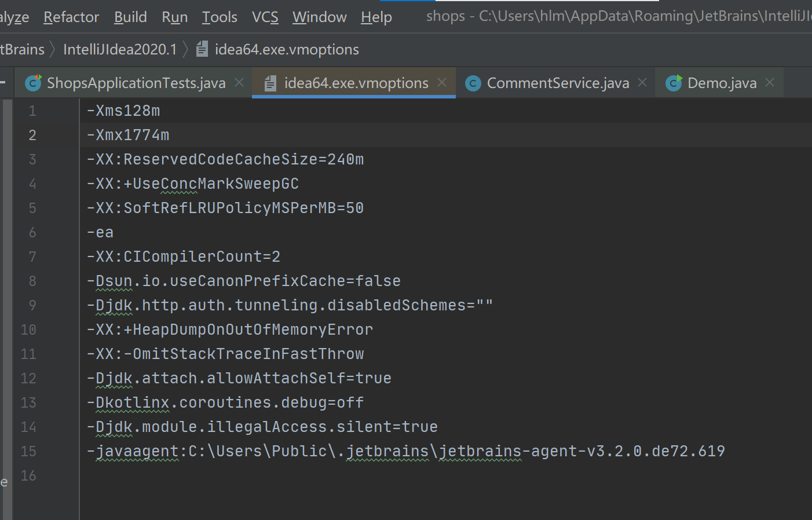This screenshot has width=812, height=520.
Task: Select idea64.exe.vmoptions breadcrumb item
Action: (287, 50)
